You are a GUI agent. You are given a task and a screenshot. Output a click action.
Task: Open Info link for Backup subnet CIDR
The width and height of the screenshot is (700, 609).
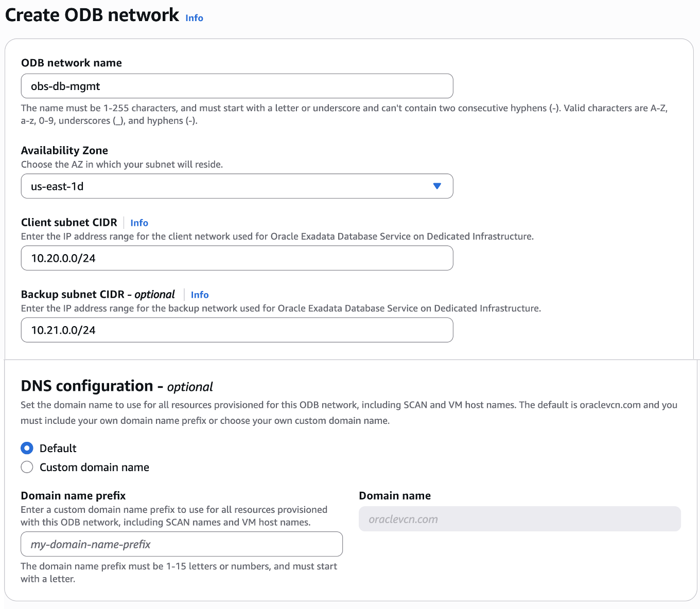[200, 295]
